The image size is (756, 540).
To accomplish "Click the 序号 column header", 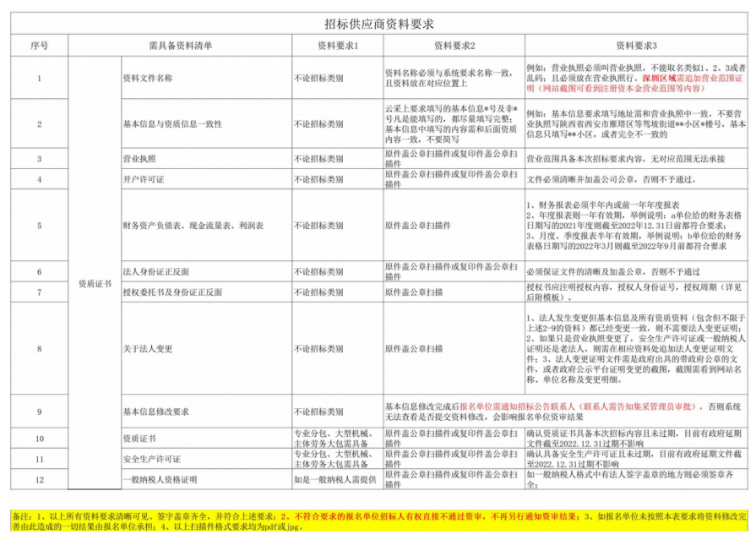I will [x=40, y=46].
